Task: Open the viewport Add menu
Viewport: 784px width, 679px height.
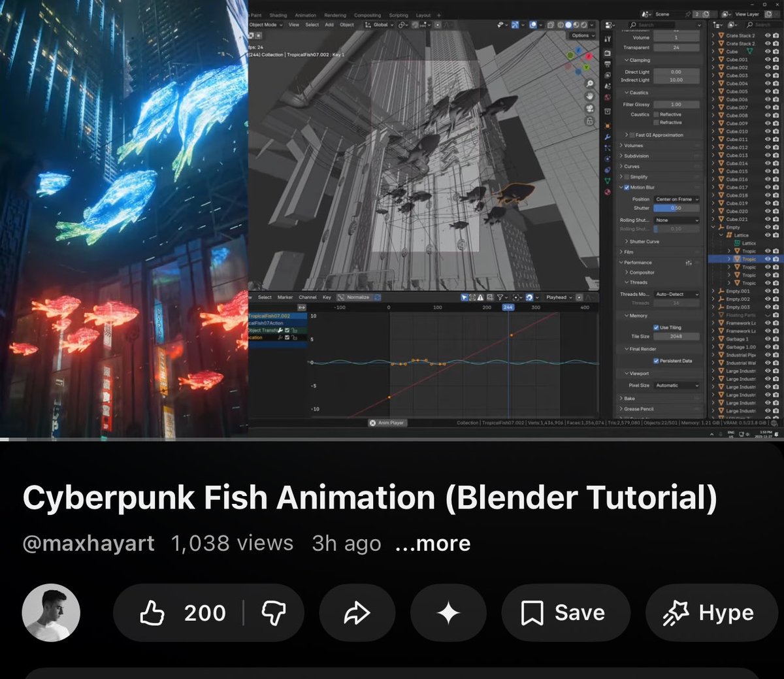Action: click(x=329, y=25)
